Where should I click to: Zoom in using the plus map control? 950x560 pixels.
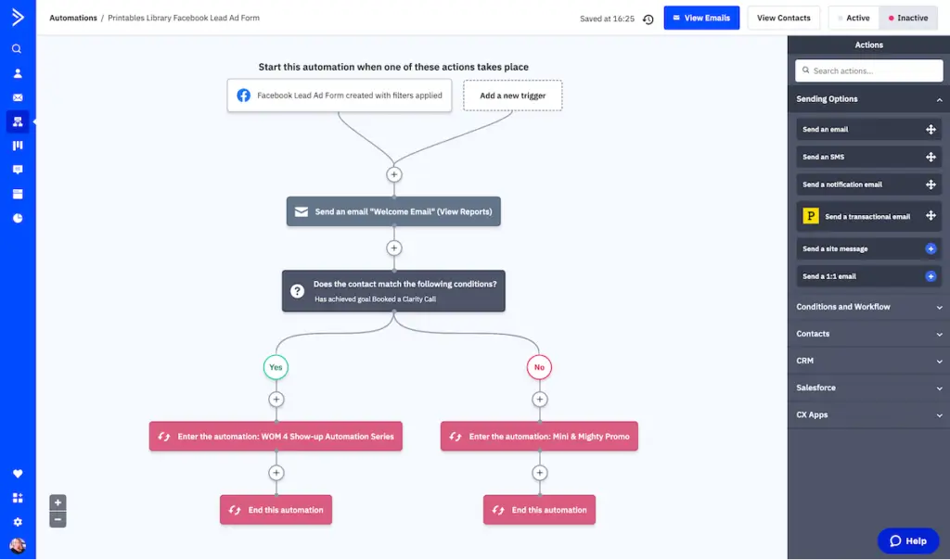[58, 502]
